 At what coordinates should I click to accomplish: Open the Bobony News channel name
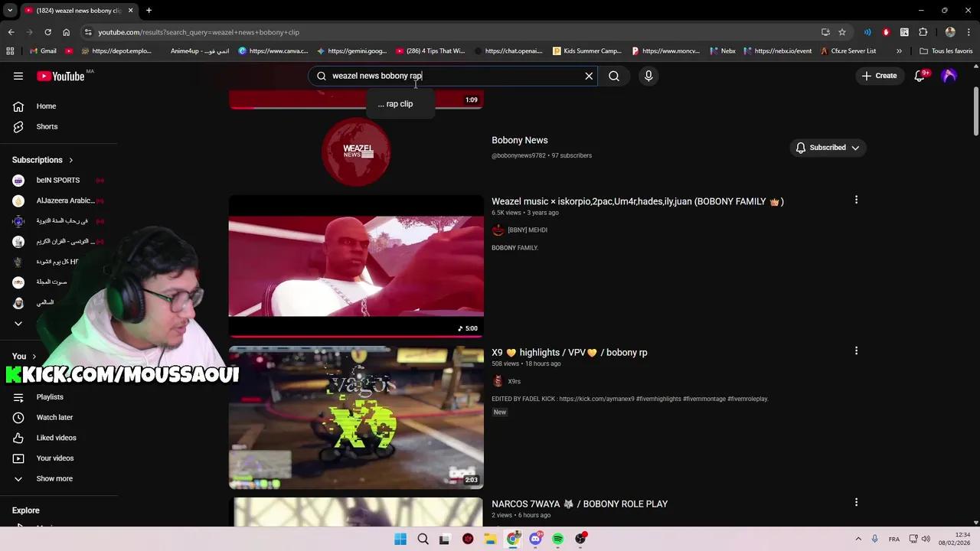[520, 140]
